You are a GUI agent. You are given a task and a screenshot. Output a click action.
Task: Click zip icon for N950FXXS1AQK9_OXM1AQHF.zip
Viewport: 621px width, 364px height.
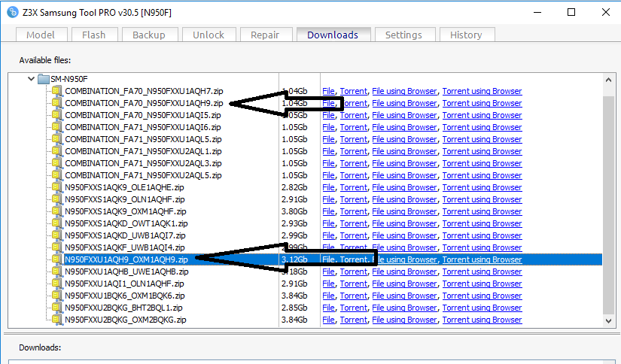[57, 211]
